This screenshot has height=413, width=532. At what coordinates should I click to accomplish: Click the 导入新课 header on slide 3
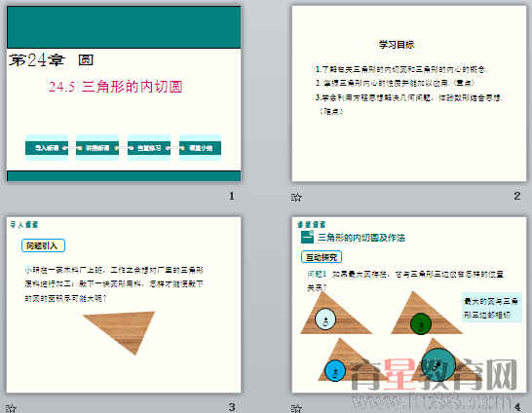click(24, 224)
